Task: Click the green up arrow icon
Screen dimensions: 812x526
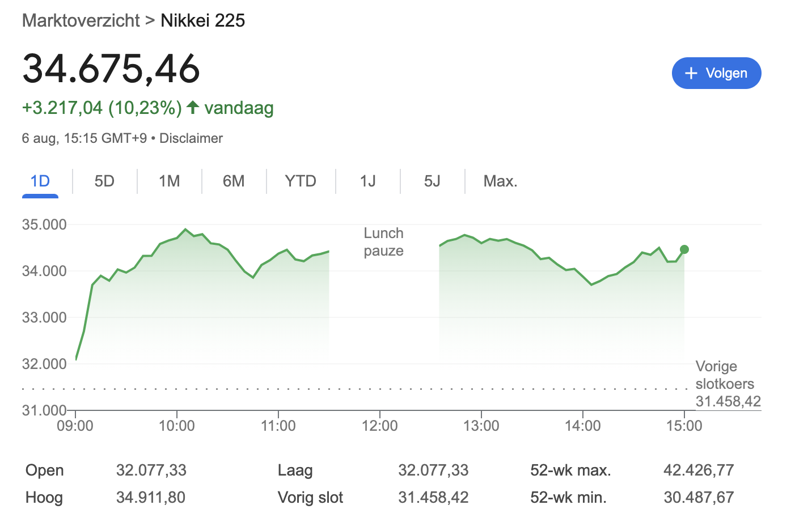Action: [193, 107]
